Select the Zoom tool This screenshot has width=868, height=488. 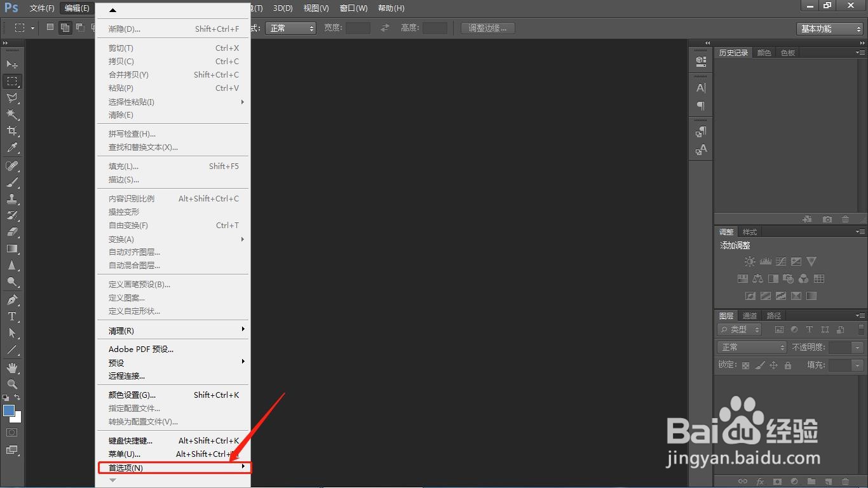[12, 384]
